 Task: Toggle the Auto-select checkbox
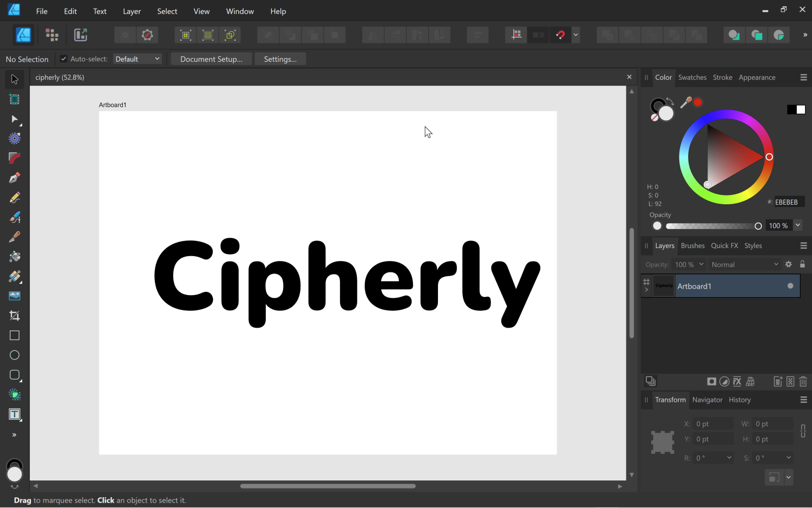click(63, 58)
